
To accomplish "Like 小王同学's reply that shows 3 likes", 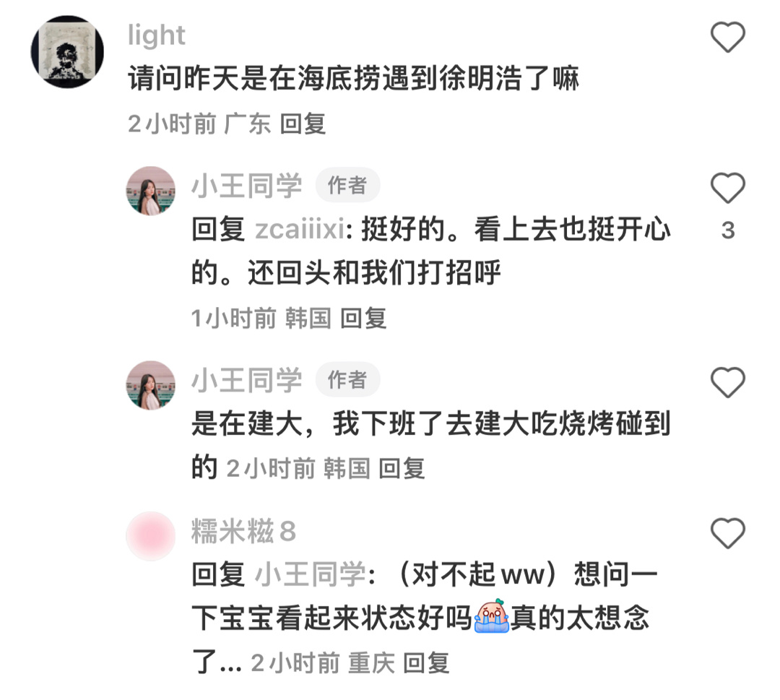I will click(x=727, y=188).
